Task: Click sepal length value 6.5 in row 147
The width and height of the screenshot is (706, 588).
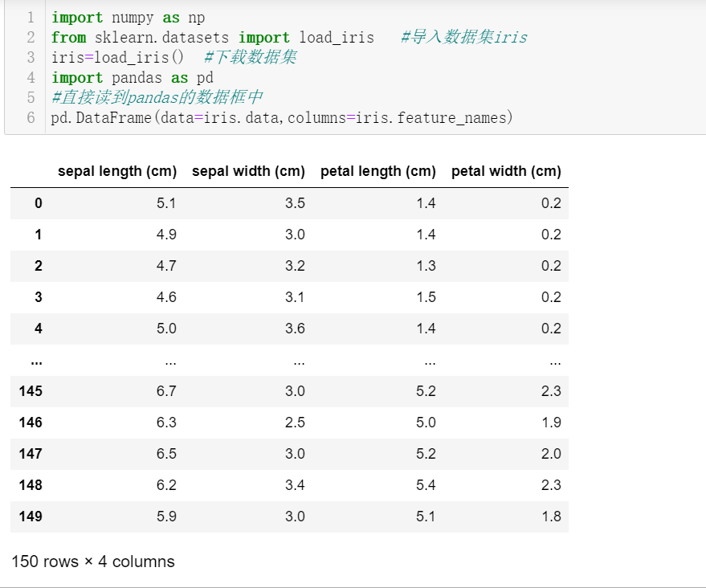Action: coord(166,453)
